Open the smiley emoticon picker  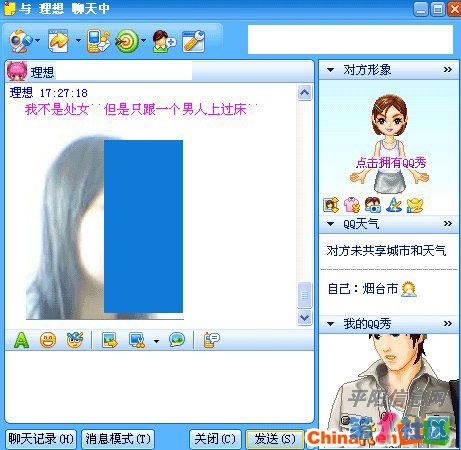[48, 340]
